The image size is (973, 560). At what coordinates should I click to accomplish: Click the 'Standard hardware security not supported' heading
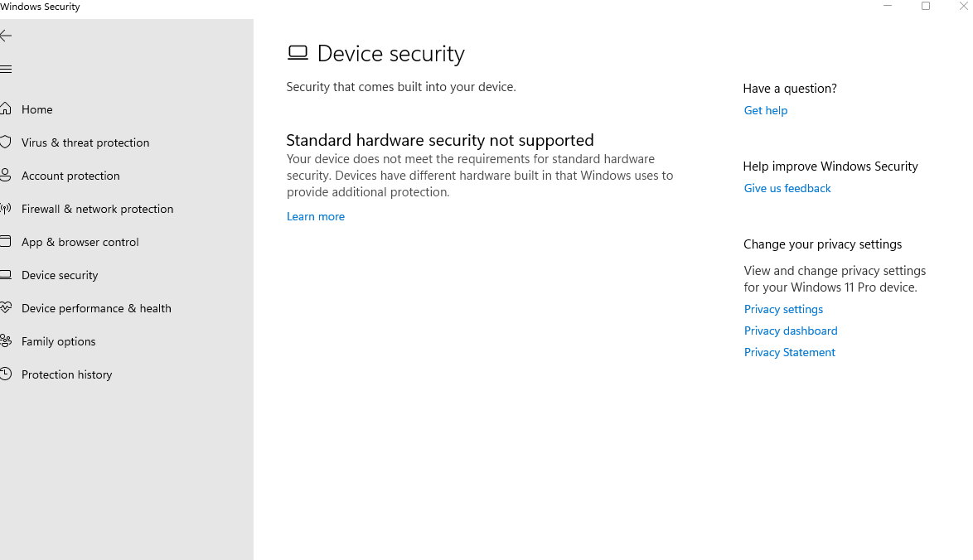440,140
